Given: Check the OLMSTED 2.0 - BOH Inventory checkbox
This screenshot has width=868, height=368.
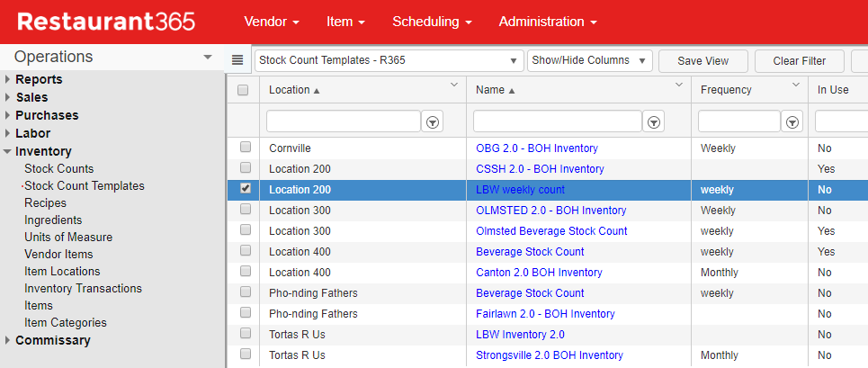Looking at the screenshot, I should point(246,209).
